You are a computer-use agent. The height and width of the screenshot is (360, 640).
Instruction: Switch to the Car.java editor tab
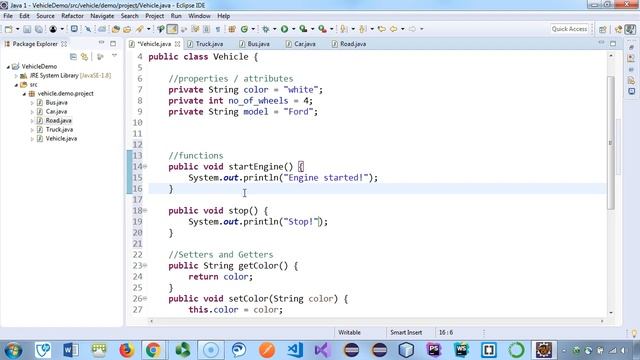tap(301, 44)
